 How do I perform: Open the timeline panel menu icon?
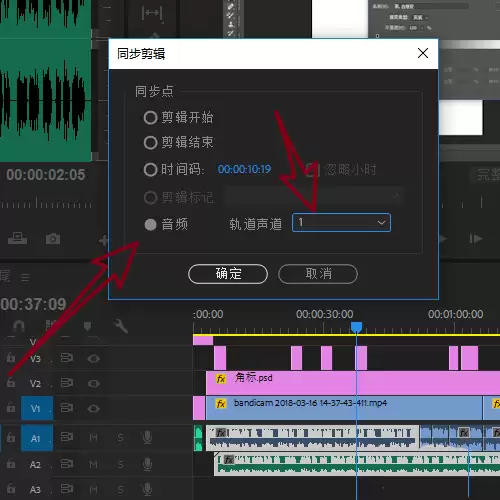25,277
